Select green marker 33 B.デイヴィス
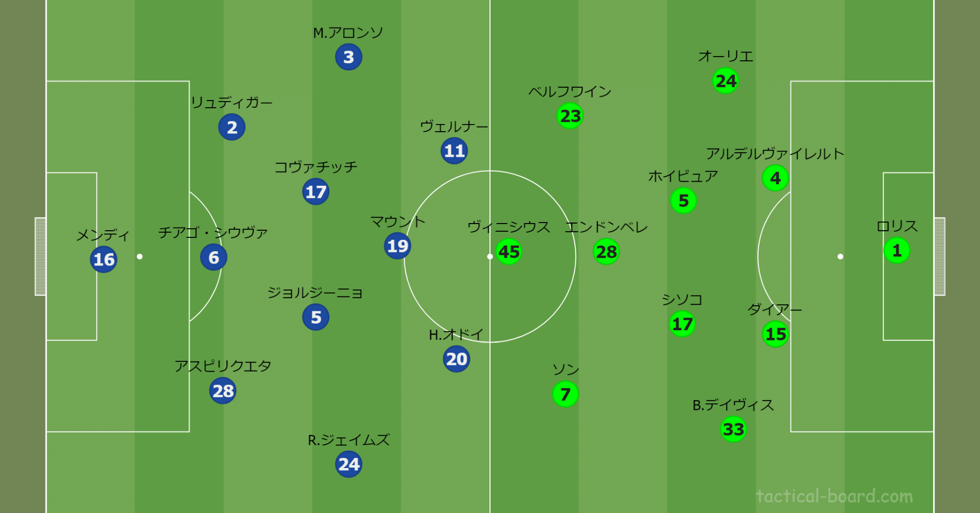This screenshot has width=980, height=513. tap(733, 429)
